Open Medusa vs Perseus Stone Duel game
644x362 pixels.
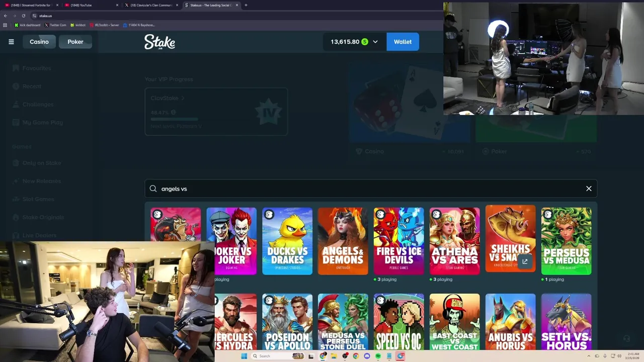click(343, 322)
